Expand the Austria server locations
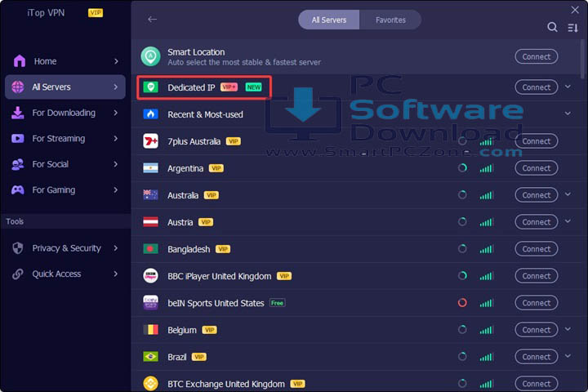The width and height of the screenshot is (588, 392). tap(568, 221)
